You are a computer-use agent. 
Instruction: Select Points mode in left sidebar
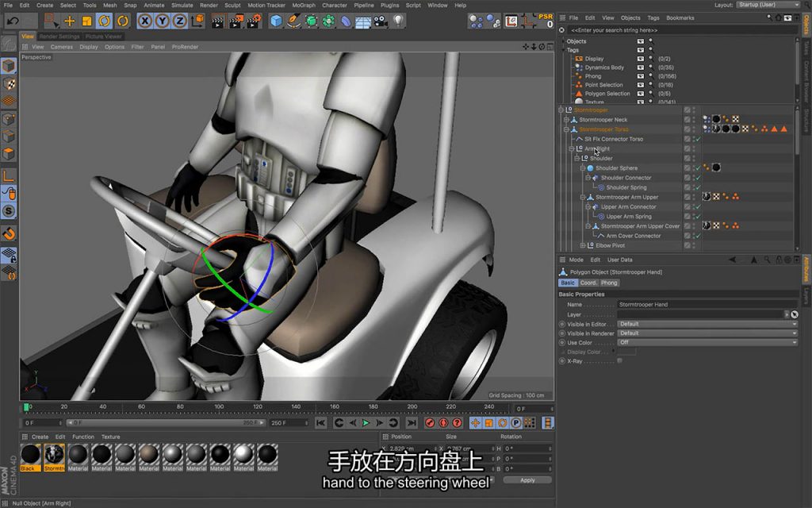[x=9, y=120]
